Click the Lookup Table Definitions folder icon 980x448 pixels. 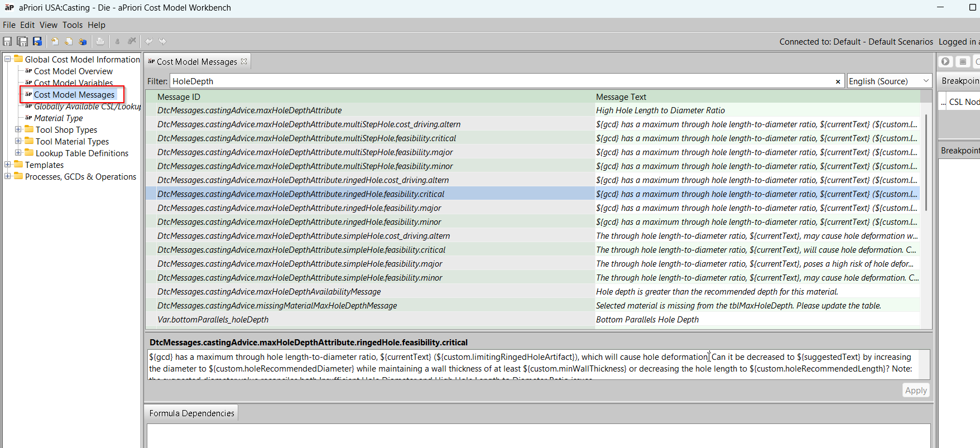tap(29, 153)
